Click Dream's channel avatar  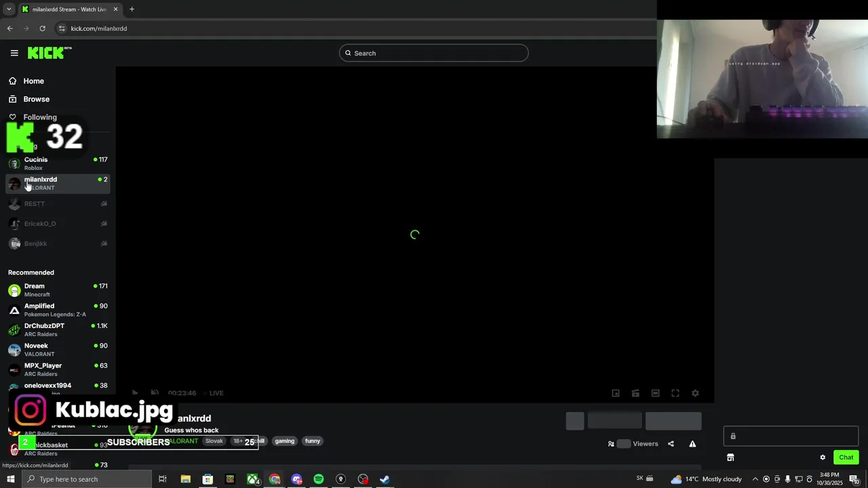14,290
